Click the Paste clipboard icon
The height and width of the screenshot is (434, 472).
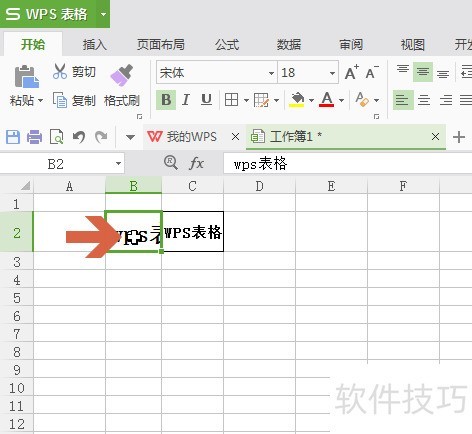coord(26,77)
